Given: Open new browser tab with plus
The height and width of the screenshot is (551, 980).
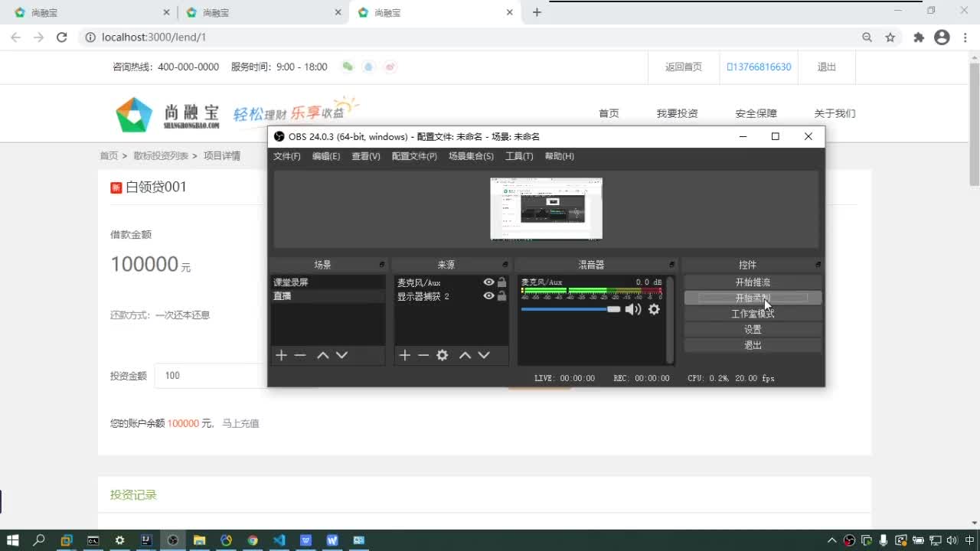Looking at the screenshot, I should pos(537,12).
